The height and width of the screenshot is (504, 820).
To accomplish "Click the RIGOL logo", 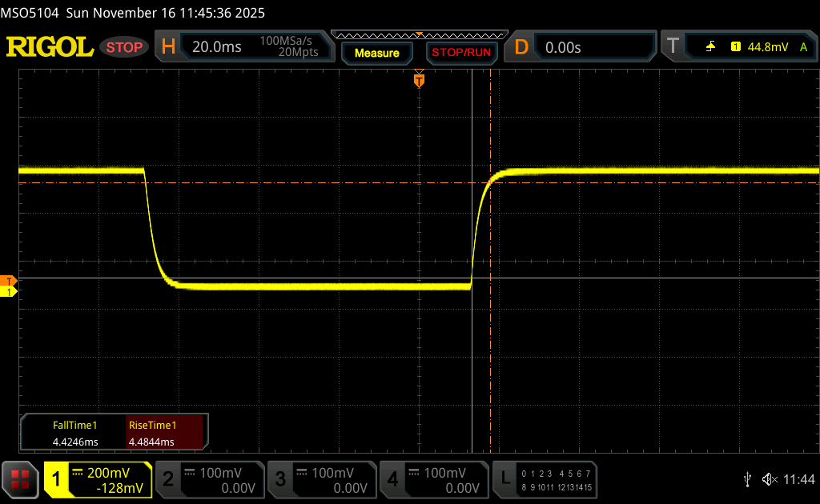I will coord(50,47).
